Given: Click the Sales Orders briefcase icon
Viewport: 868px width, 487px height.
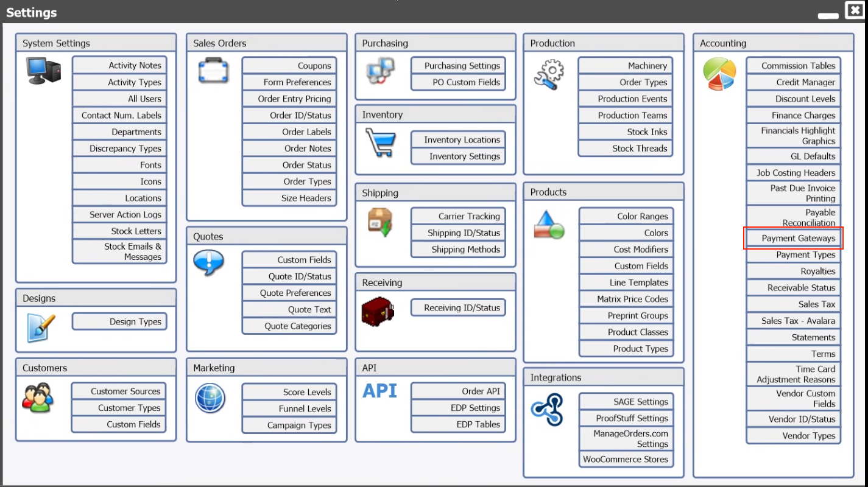Looking at the screenshot, I should pyautogui.click(x=214, y=71).
